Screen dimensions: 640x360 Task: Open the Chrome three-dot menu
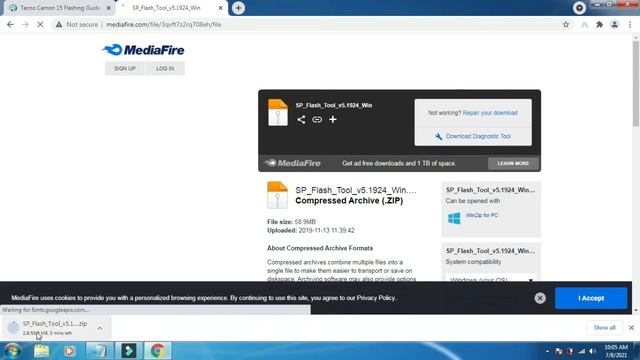click(x=630, y=24)
